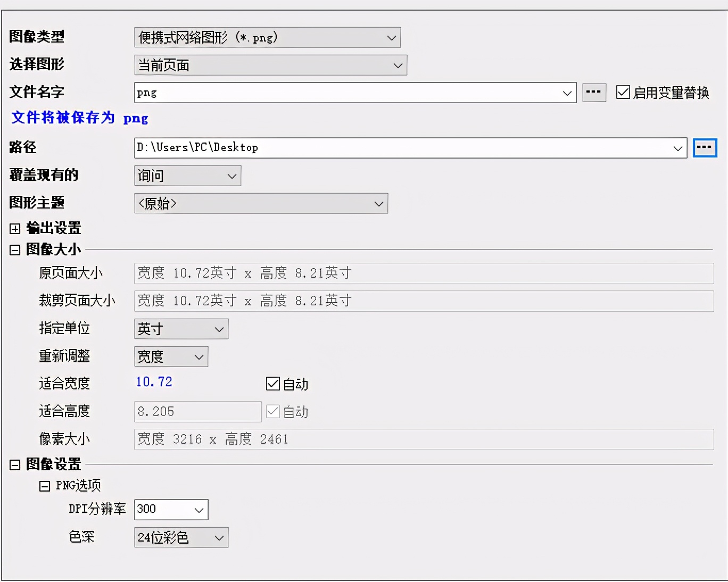Viewport: 728px width, 582px height.
Task: Open the 选择图形 dropdown set to 当前页面
Action: pos(270,65)
